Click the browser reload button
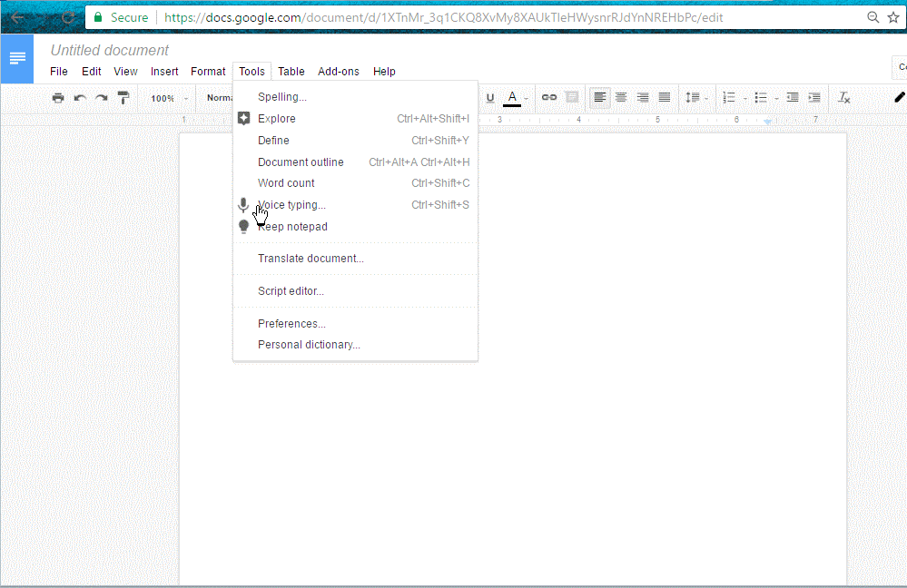This screenshot has height=588, width=907. (68, 17)
